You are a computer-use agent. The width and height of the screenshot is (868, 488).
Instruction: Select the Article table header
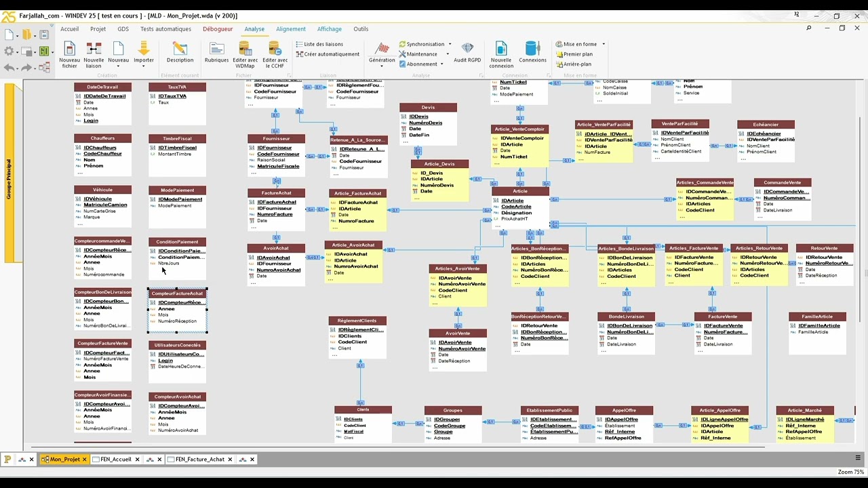(520, 191)
